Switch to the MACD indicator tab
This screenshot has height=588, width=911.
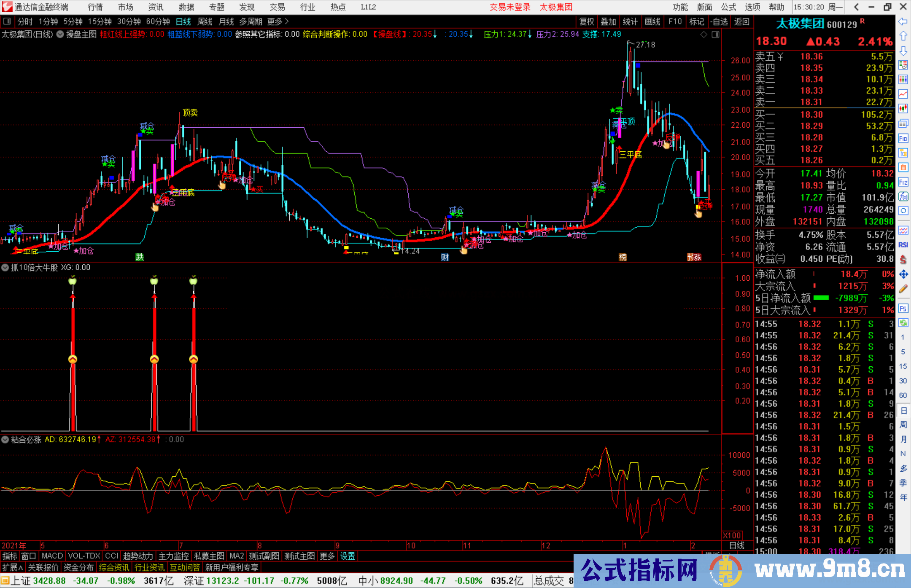point(52,556)
